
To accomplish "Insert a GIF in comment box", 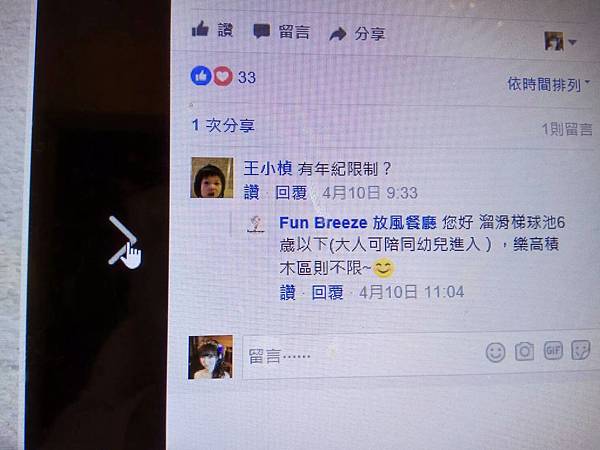I will (x=553, y=350).
